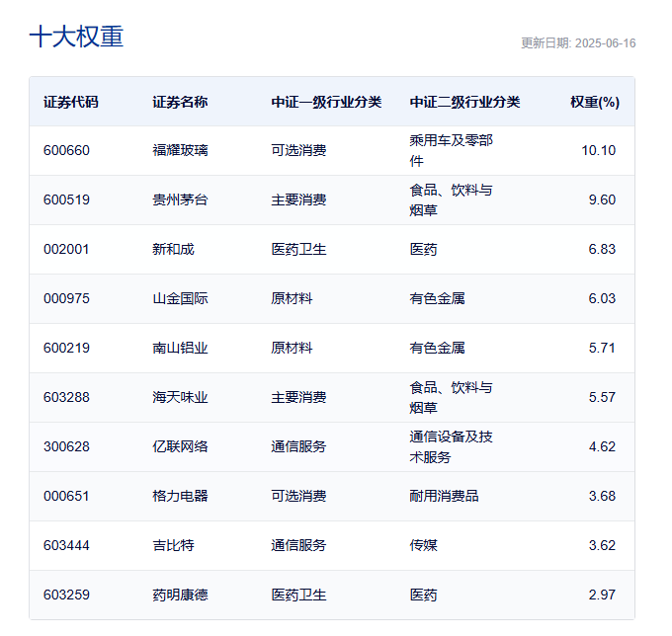Select security code 000651
The height and width of the screenshot is (636, 672).
pos(66,496)
